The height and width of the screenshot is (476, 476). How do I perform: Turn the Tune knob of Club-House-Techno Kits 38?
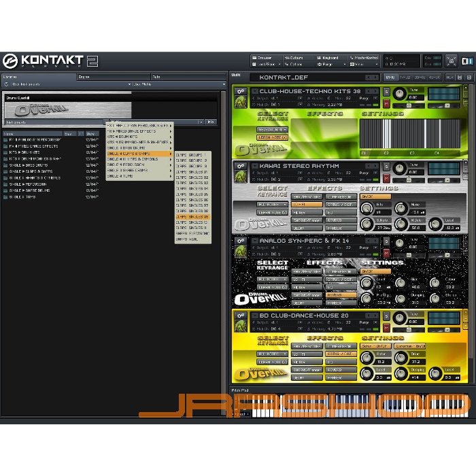point(399,94)
